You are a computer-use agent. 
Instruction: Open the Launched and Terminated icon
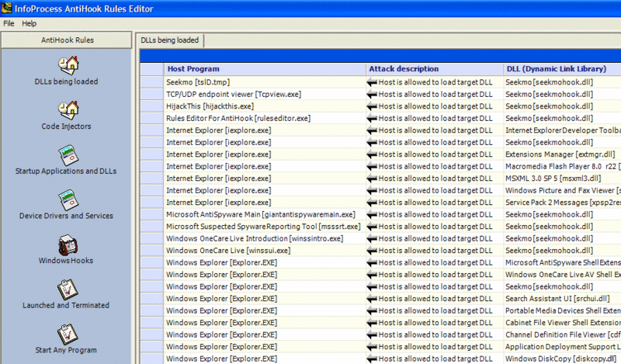68,289
